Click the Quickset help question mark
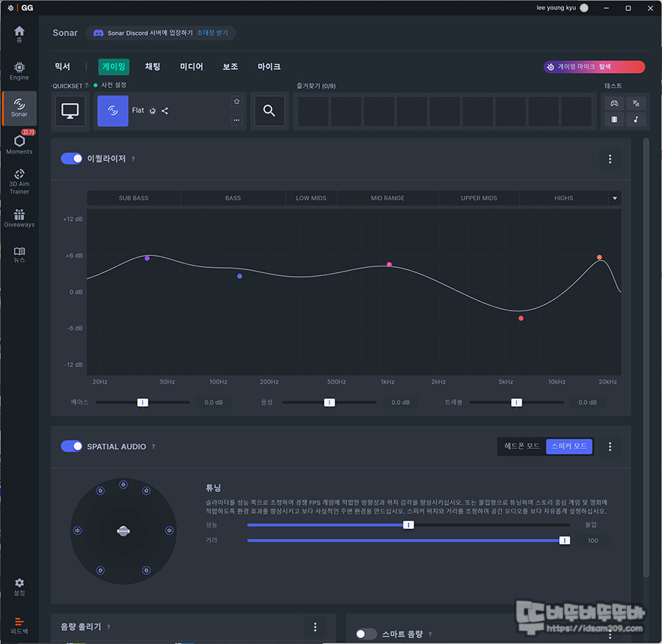This screenshot has width=662, height=644. [x=87, y=85]
